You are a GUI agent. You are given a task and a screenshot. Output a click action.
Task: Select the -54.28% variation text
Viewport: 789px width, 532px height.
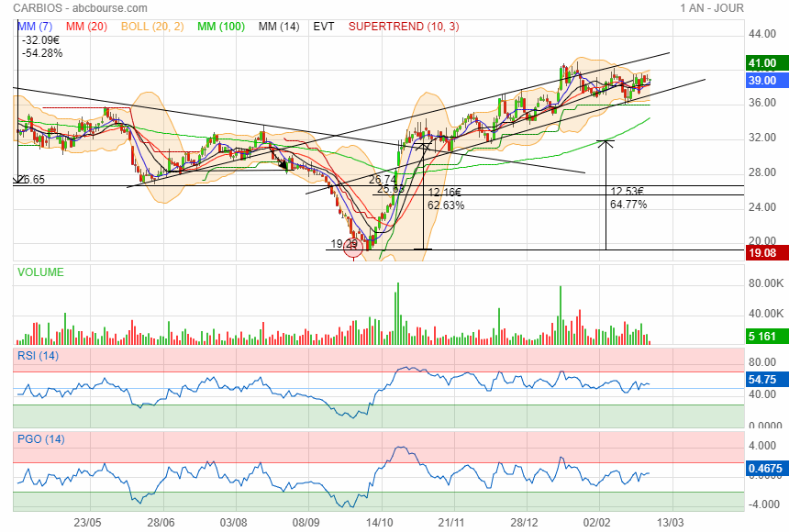tap(42, 53)
